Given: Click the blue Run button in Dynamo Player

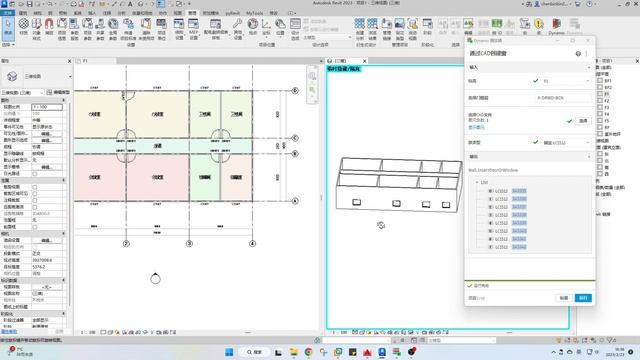Looking at the screenshot, I should 583,298.
